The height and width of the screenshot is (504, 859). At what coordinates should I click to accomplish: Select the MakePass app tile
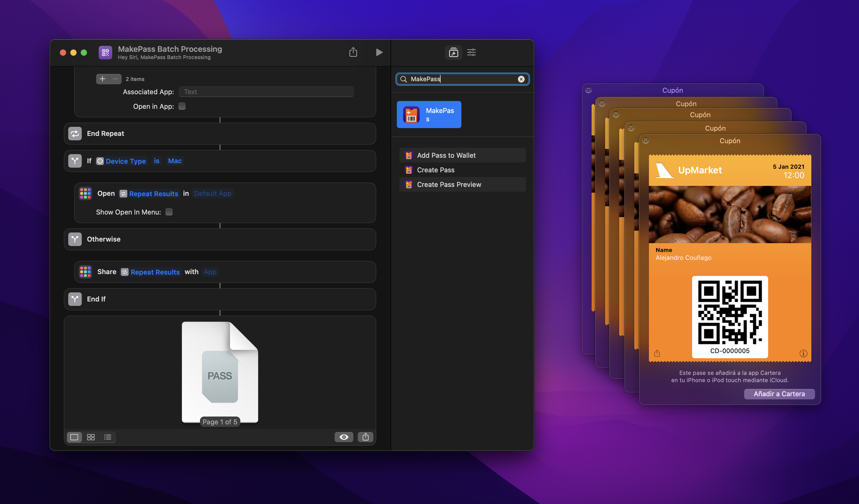(x=429, y=115)
